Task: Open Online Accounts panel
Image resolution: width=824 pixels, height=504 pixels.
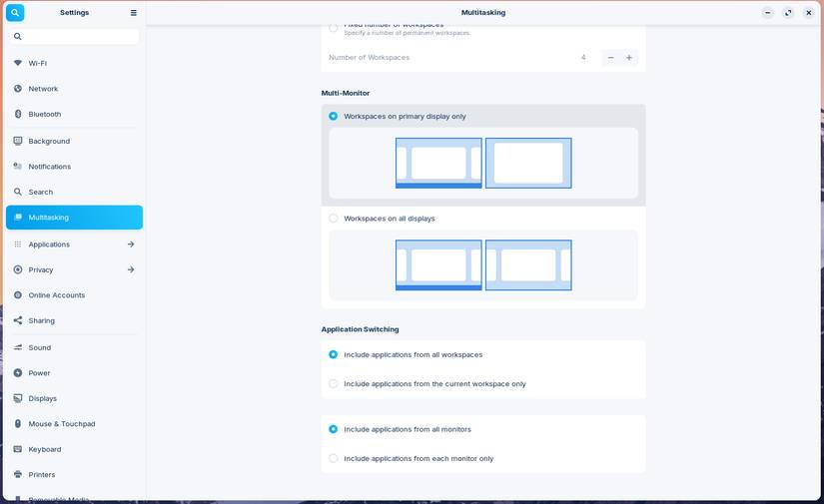Action: [x=74, y=295]
